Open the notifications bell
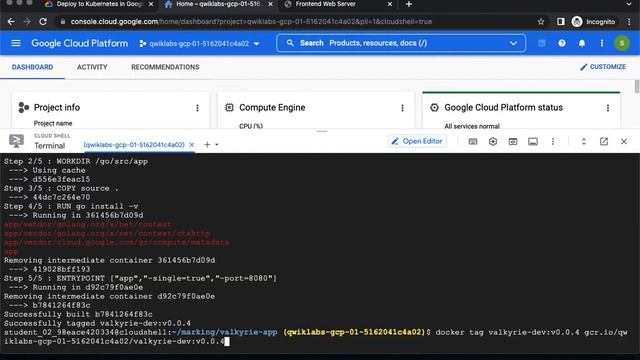 click(582, 43)
